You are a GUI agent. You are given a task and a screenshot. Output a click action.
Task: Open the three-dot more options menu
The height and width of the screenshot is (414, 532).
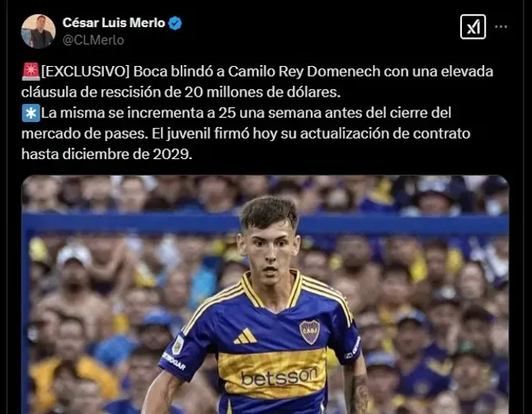pyautogui.click(x=501, y=27)
